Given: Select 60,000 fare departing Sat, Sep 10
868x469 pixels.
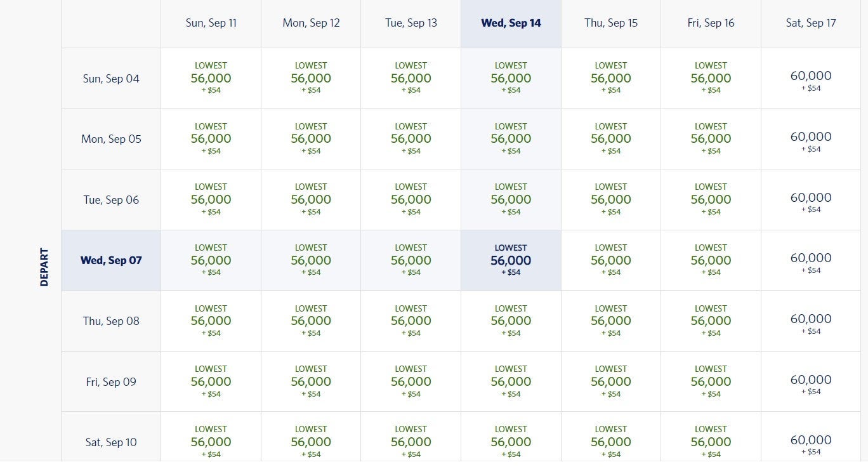Looking at the screenshot, I should pos(811,442).
